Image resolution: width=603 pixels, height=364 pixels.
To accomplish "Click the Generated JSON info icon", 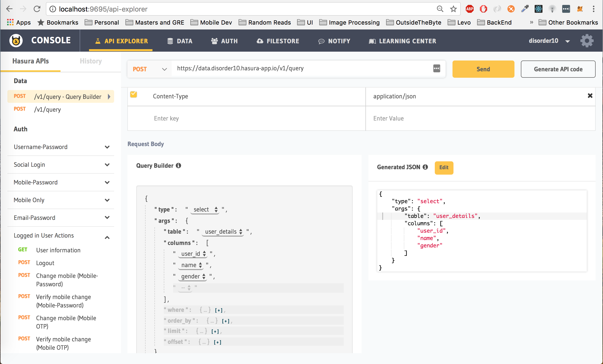I will click(425, 167).
